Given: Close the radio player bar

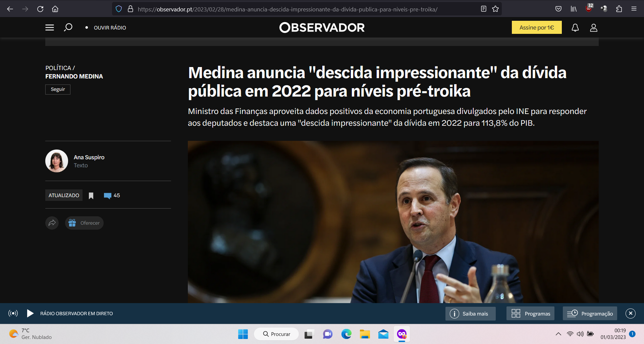Looking at the screenshot, I should [631, 313].
